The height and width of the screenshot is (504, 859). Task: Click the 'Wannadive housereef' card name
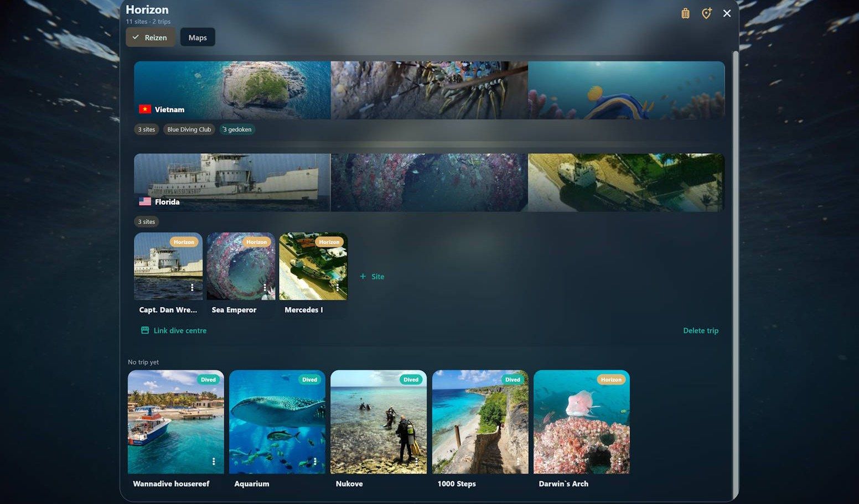(171, 484)
